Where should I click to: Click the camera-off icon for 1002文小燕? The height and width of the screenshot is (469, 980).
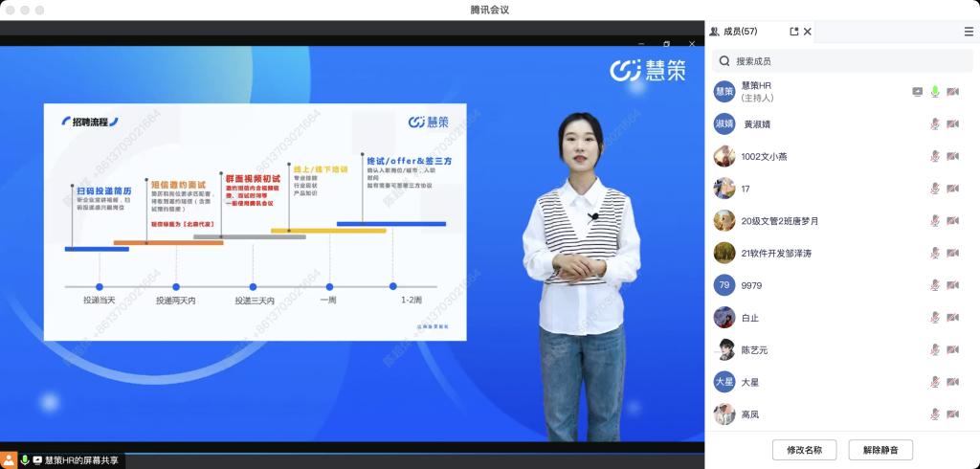tap(952, 156)
